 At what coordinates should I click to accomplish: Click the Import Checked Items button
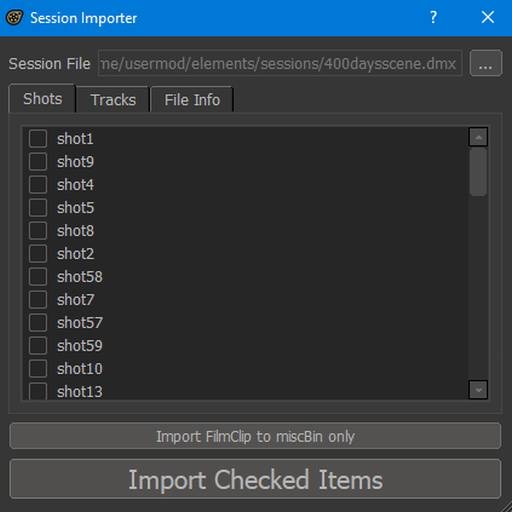click(x=255, y=479)
